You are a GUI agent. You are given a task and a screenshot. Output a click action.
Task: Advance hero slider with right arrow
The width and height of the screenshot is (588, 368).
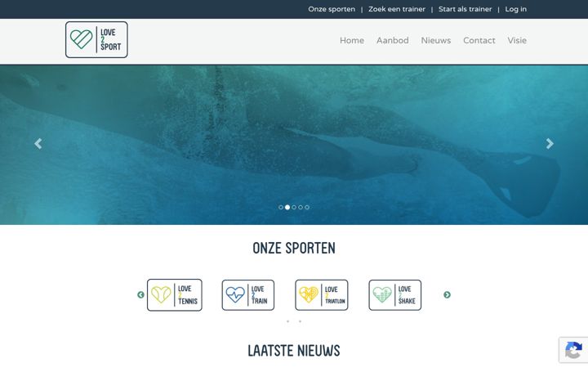550,143
